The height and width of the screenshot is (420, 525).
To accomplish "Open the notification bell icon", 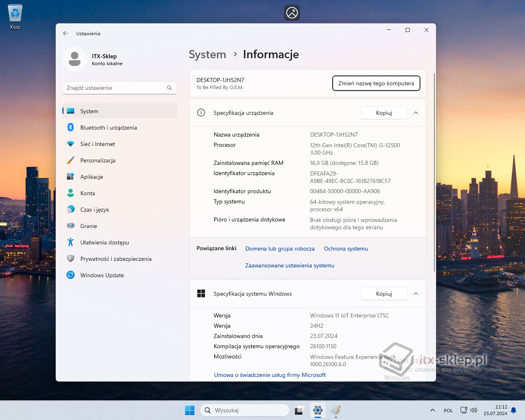I will click(x=514, y=410).
